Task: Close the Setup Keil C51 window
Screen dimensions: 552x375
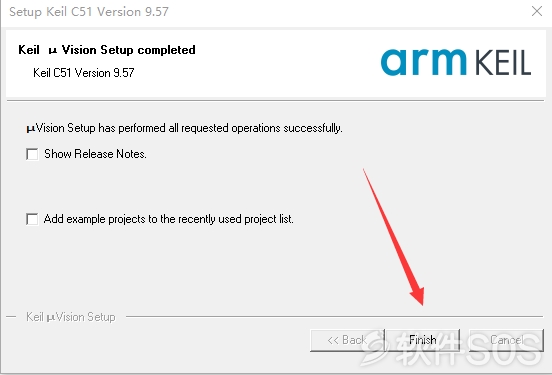Action: click(x=537, y=11)
